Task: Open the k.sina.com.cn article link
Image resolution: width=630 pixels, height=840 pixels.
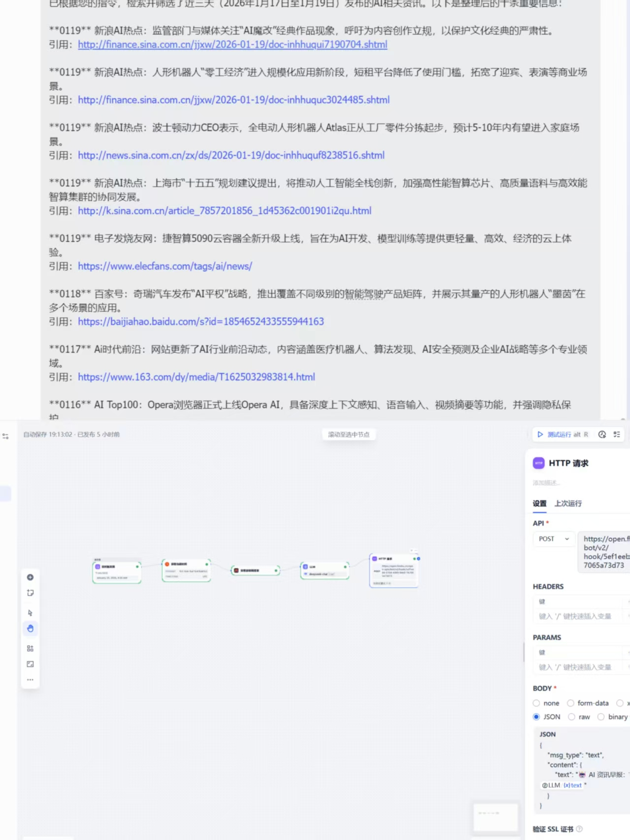Action: click(225, 211)
